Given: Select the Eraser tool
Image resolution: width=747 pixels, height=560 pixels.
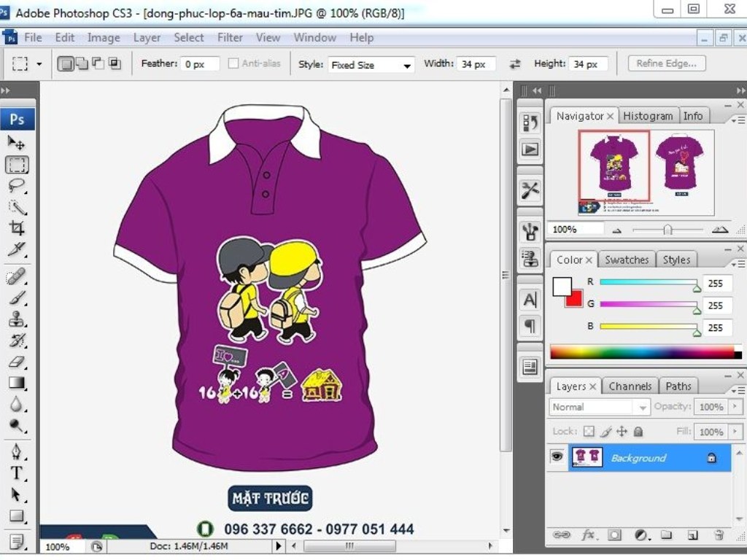Looking at the screenshot, I should [x=16, y=361].
